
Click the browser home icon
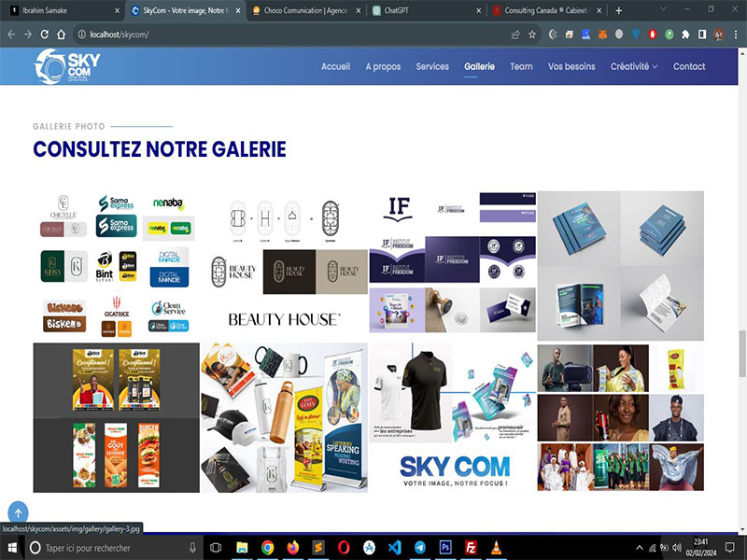[x=61, y=35]
